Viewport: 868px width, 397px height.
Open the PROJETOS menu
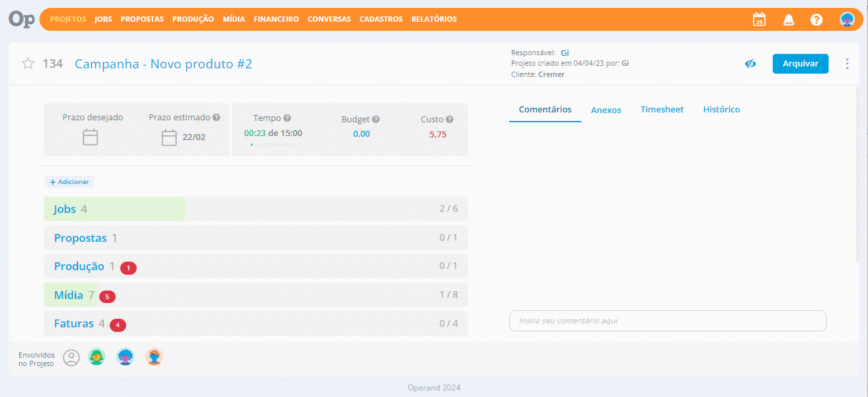coord(68,19)
